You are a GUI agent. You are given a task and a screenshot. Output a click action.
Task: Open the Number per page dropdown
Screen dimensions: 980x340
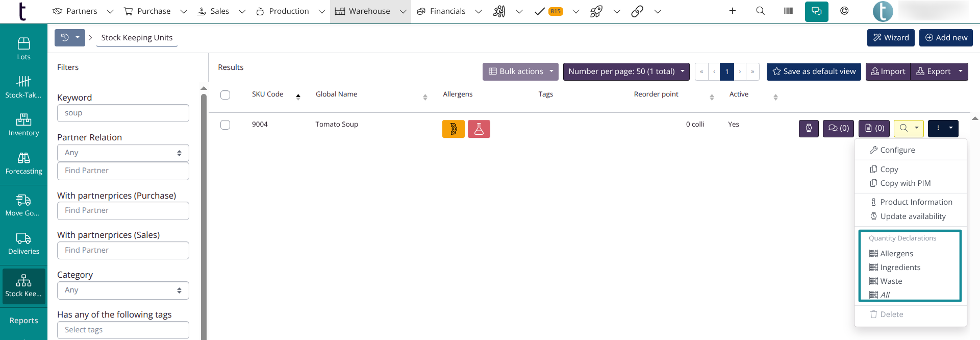(x=626, y=71)
